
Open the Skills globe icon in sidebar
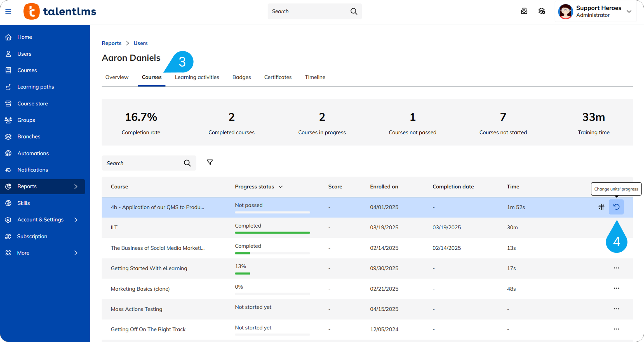tap(8, 203)
